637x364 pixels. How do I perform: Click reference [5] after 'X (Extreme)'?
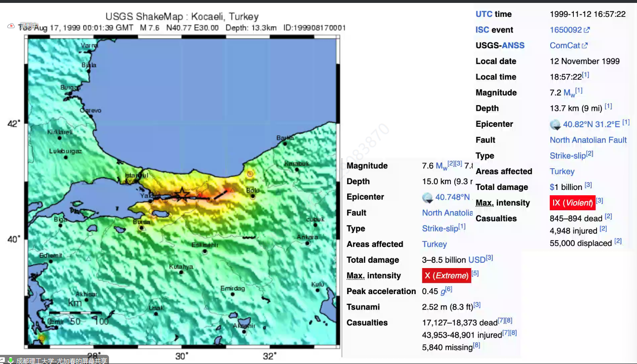click(475, 274)
